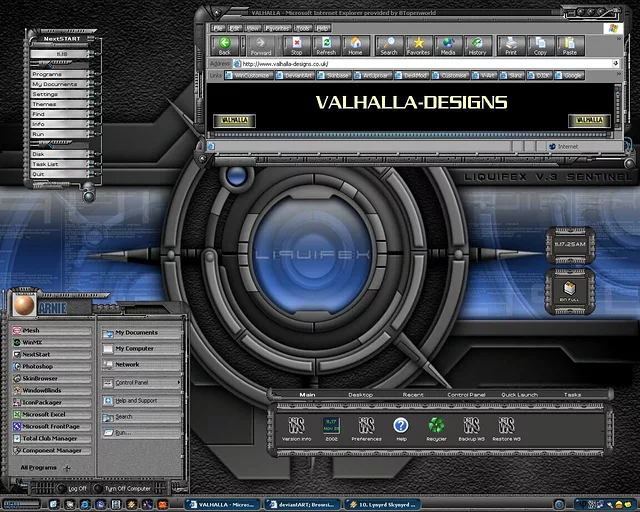Expand All Programs list
This screenshot has height=512, width=640.
(44, 467)
